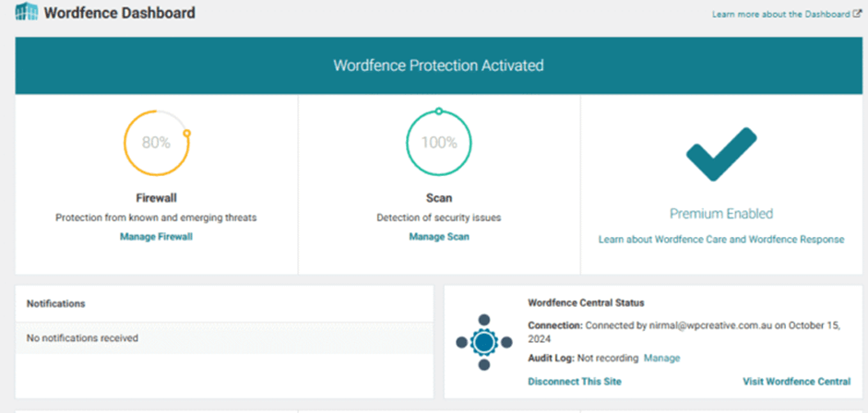Image resolution: width=868 pixels, height=413 pixels.
Task: Click Manage next to Audit Log
Action: (661, 358)
